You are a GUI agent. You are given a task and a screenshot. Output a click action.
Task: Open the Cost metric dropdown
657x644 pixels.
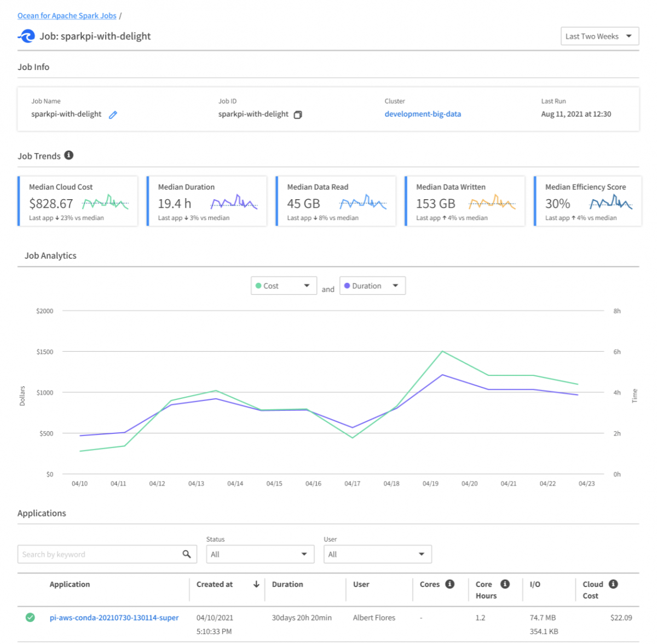coord(284,286)
